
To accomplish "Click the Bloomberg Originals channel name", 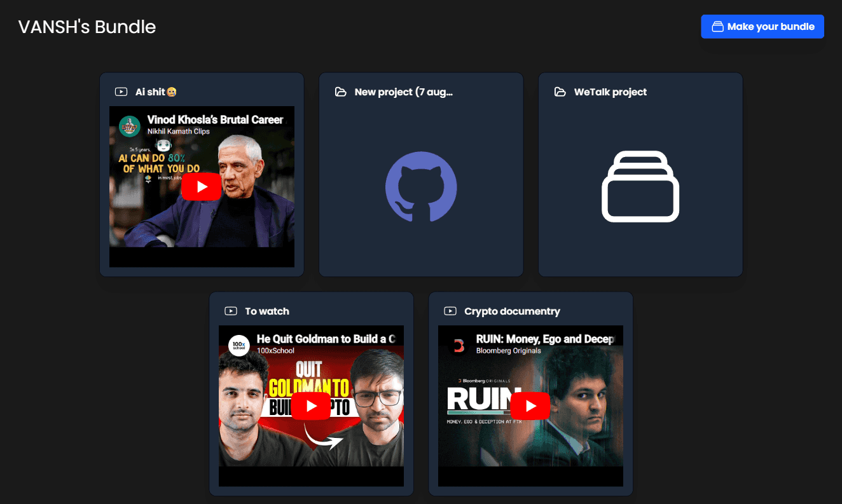I will 509,351.
